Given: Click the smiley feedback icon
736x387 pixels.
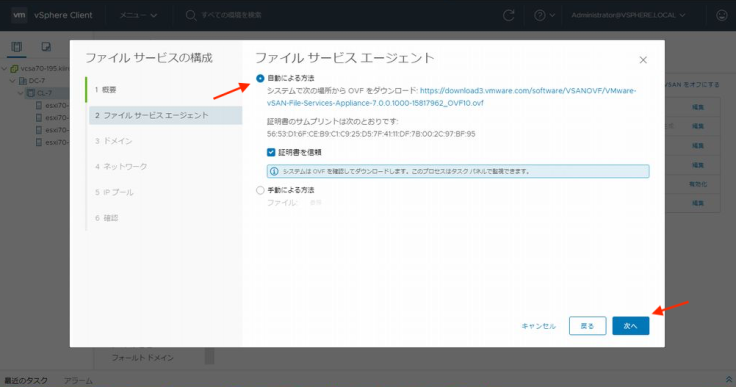Looking at the screenshot, I should click(721, 15).
